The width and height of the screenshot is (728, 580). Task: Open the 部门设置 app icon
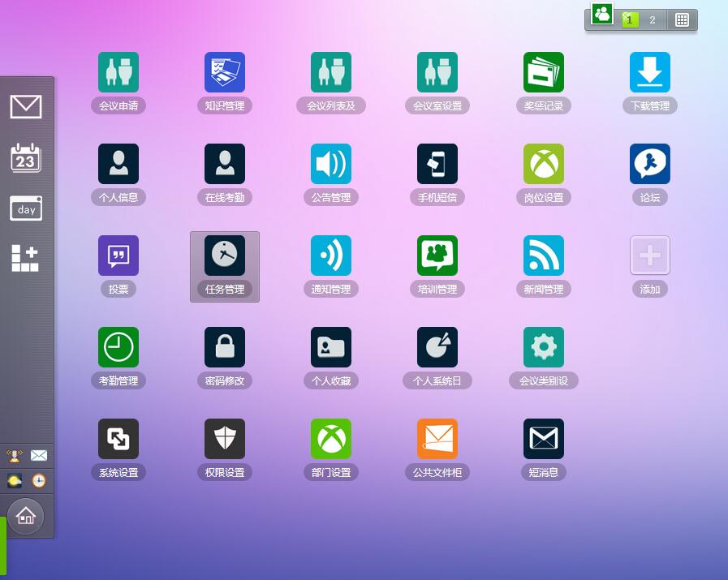pos(331,439)
